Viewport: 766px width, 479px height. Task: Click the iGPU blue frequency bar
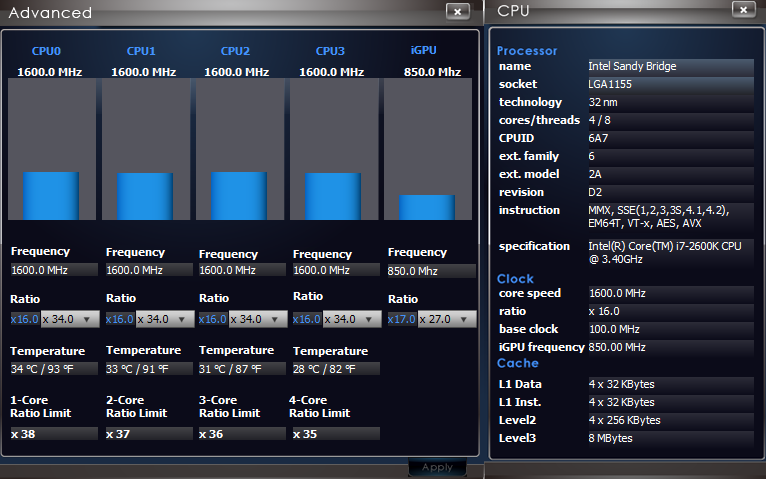pyautogui.click(x=427, y=207)
